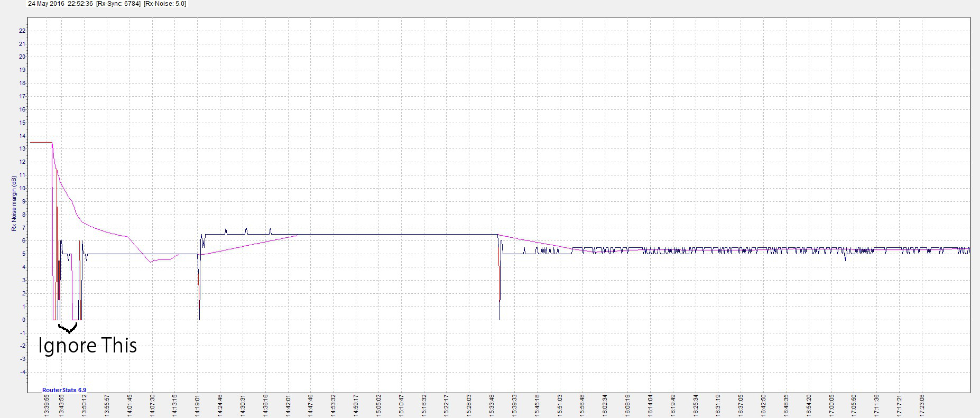Click the x-axis time label 15:33:48

[x=493, y=406]
